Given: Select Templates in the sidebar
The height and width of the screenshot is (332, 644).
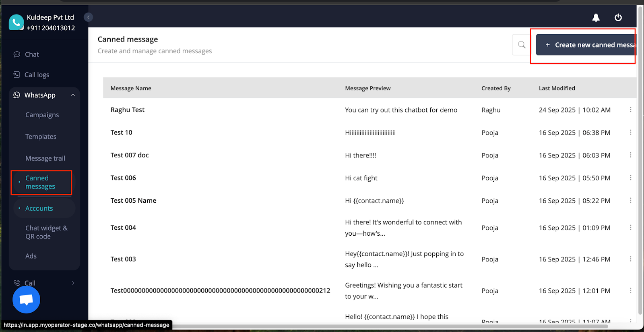Looking at the screenshot, I should (41, 137).
